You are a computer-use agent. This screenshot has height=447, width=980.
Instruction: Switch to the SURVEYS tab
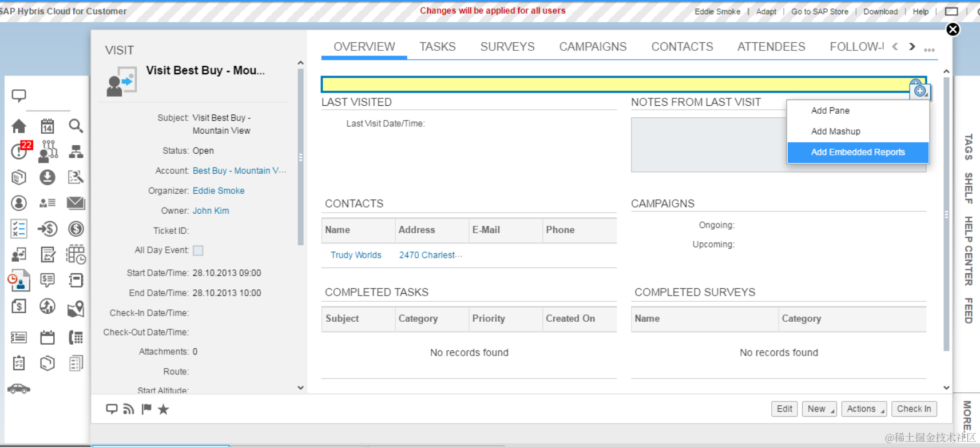(x=507, y=47)
